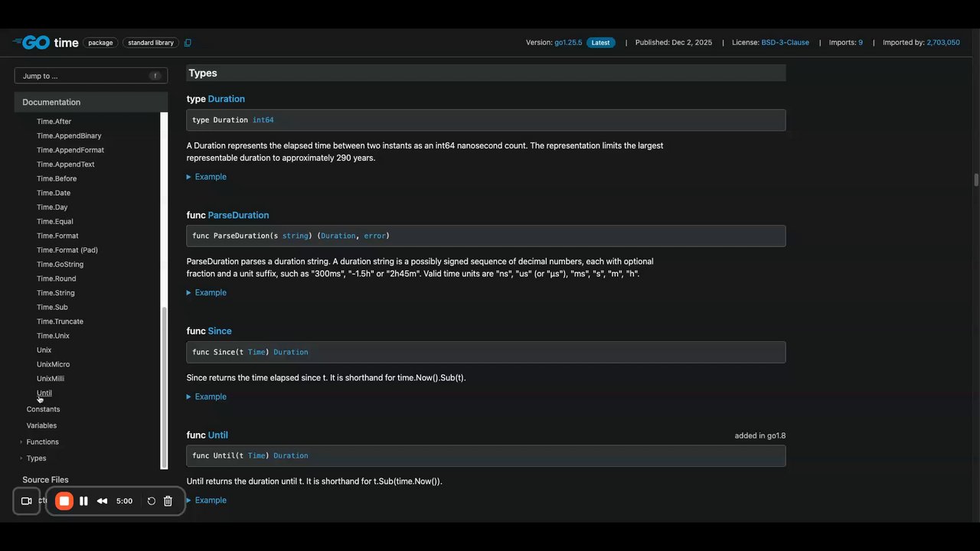The image size is (980, 551).
Task: Select Time.Truncate in the sidebar
Action: [60, 321]
